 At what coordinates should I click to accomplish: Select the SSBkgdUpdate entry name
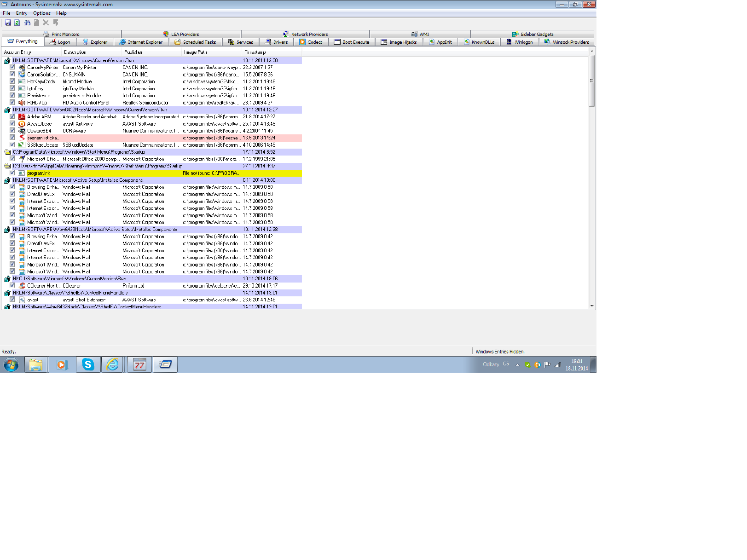click(43, 145)
